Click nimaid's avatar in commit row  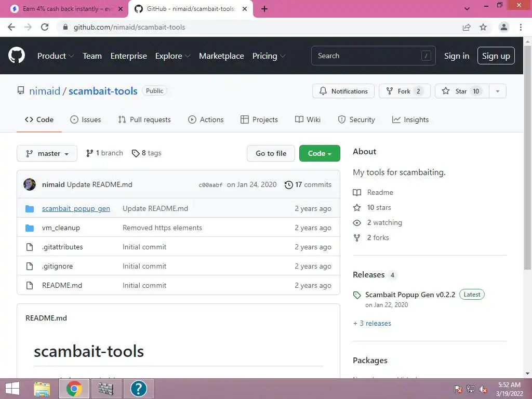[x=30, y=184]
